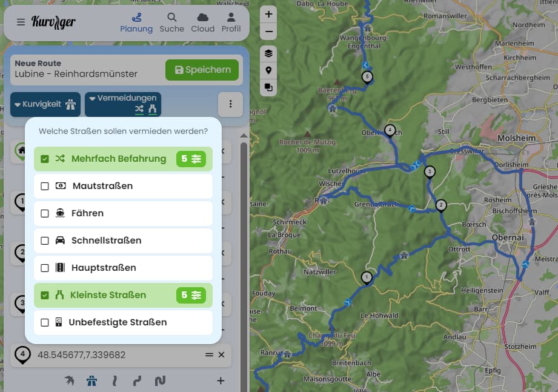Collapse the Vermeidungen dropdown
This screenshot has height=392, width=558.
click(122, 104)
